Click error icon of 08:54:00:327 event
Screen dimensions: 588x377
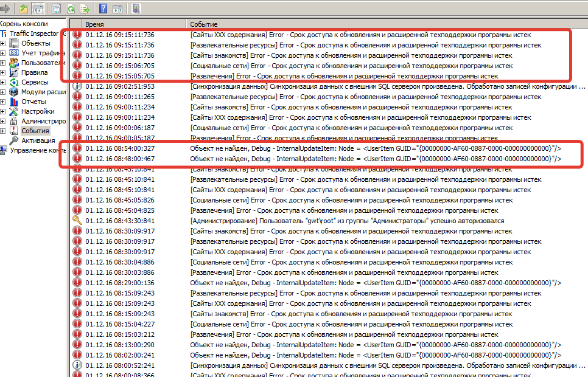point(77,148)
